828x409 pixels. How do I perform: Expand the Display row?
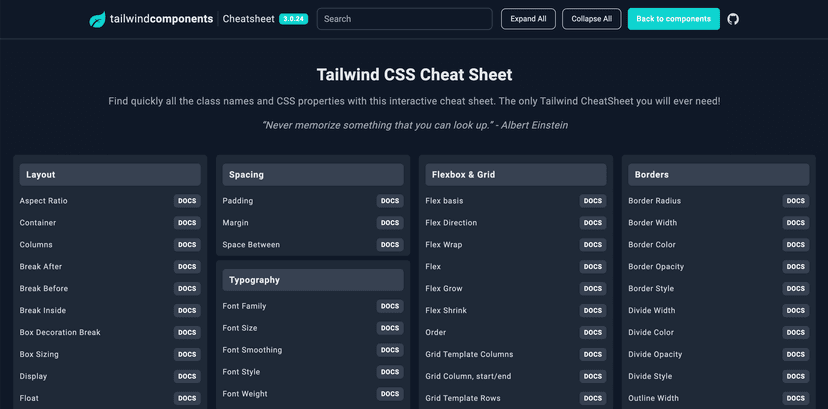[34, 377]
